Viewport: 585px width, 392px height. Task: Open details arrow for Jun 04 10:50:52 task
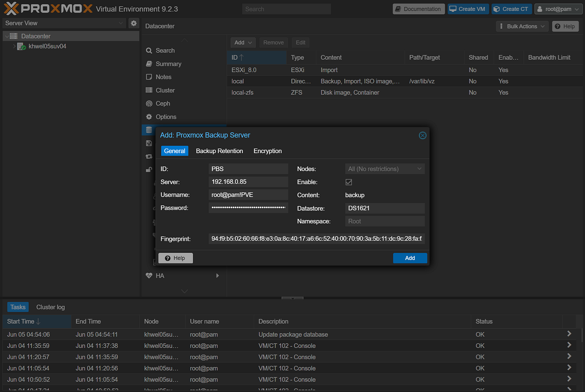point(569,379)
